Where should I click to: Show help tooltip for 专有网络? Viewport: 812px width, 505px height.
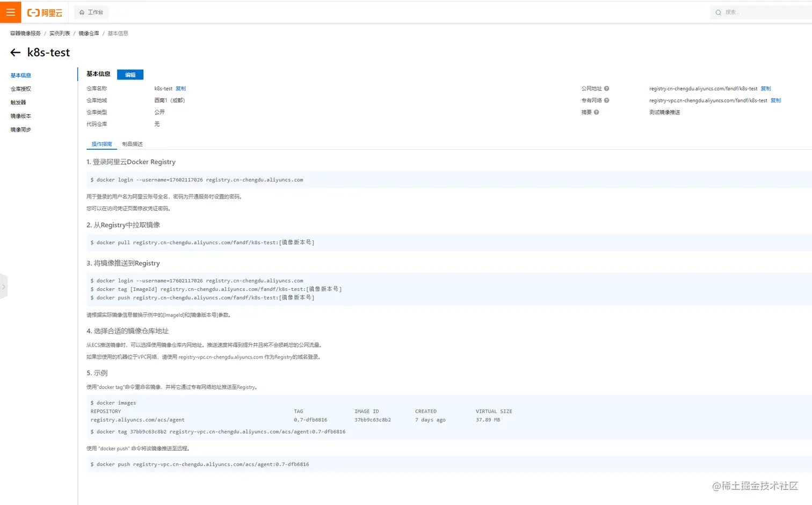[x=606, y=100]
